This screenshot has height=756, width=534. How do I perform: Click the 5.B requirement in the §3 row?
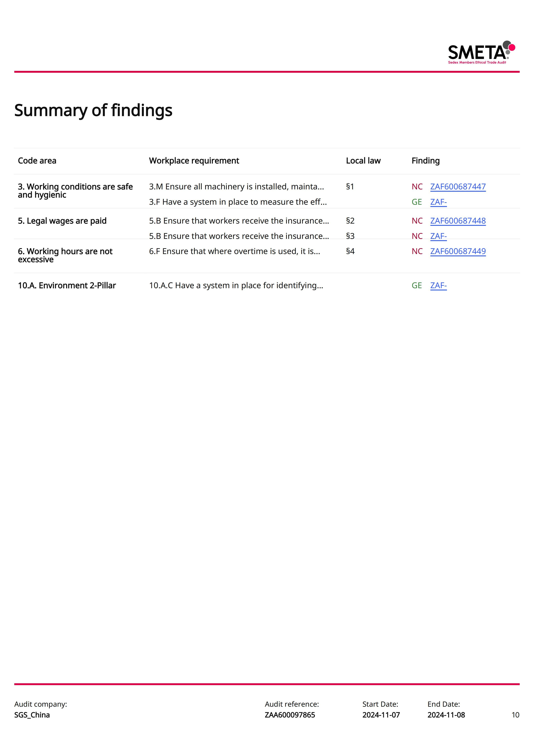tap(239, 236)
